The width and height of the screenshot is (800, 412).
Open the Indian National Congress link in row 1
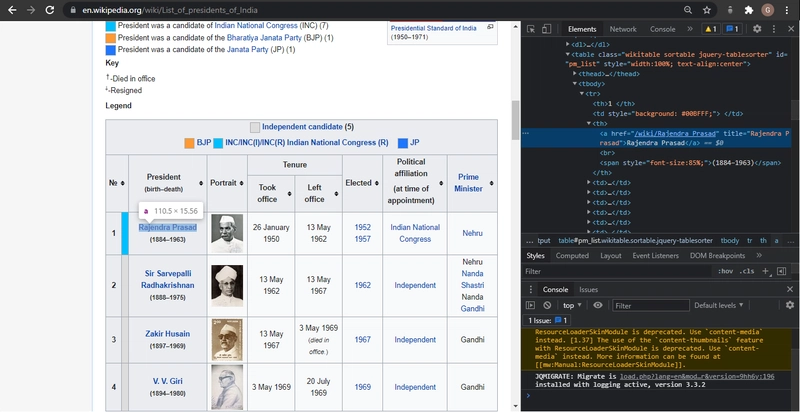[415, 233]
